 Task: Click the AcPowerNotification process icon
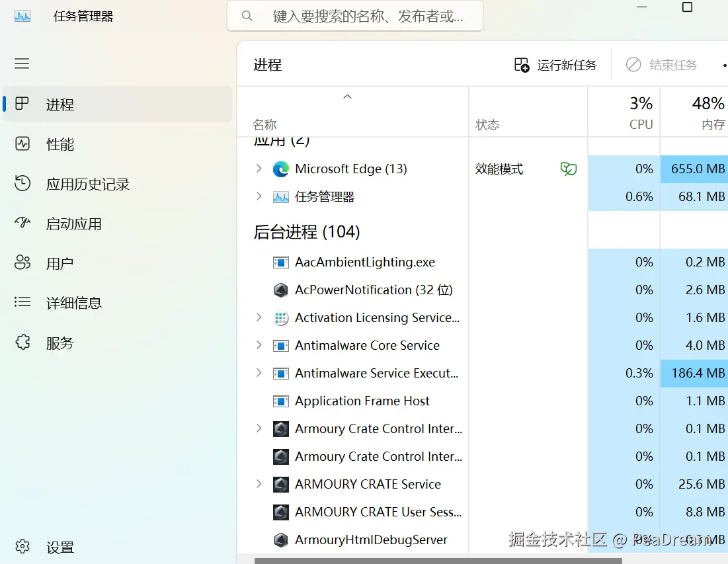pyautogui.click(x=281, y=290)
